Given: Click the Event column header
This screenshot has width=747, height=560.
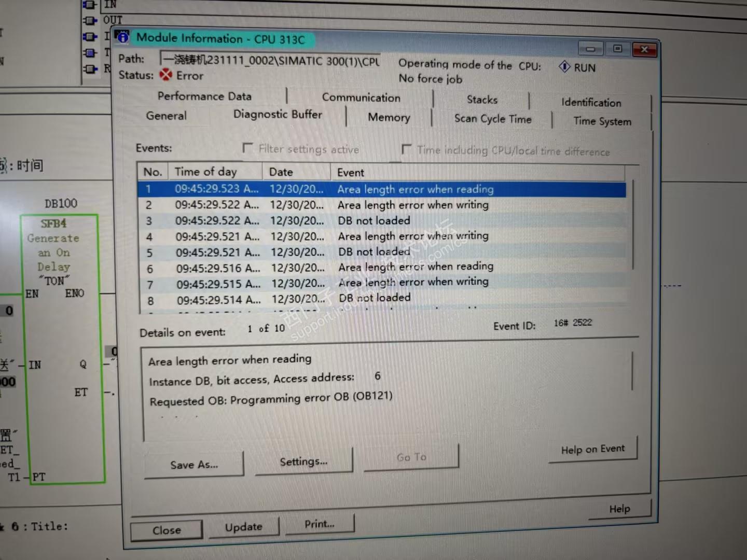Looking at the screenshot, I should [x=478, y=173].
